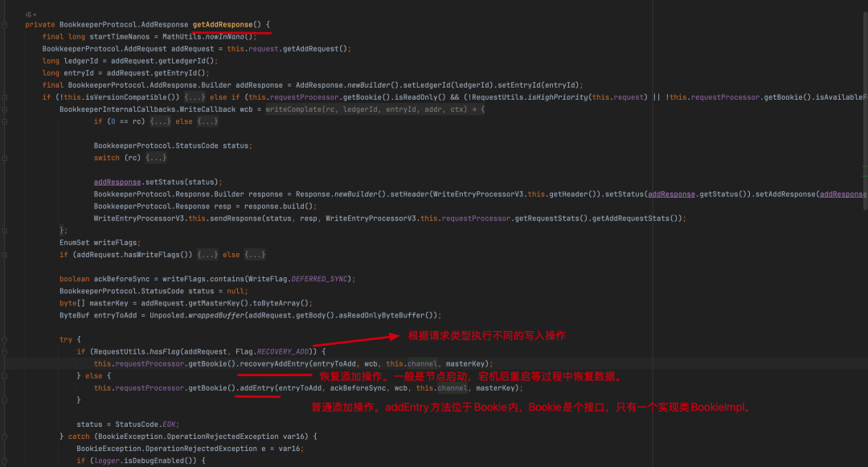The height and width of the screenshot is (467, 868).
Task: Toggle gutter fold on the 'logger.isDebugEnabled' line
Action: coord(5,461)
